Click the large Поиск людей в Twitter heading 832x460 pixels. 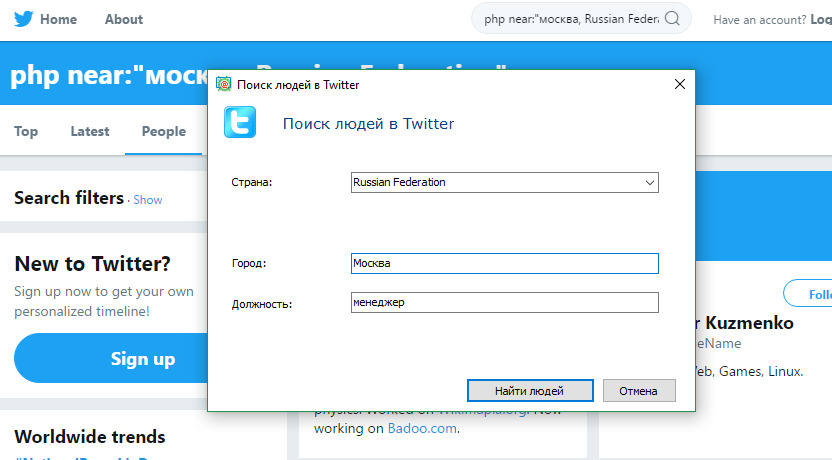click(368, 124)
